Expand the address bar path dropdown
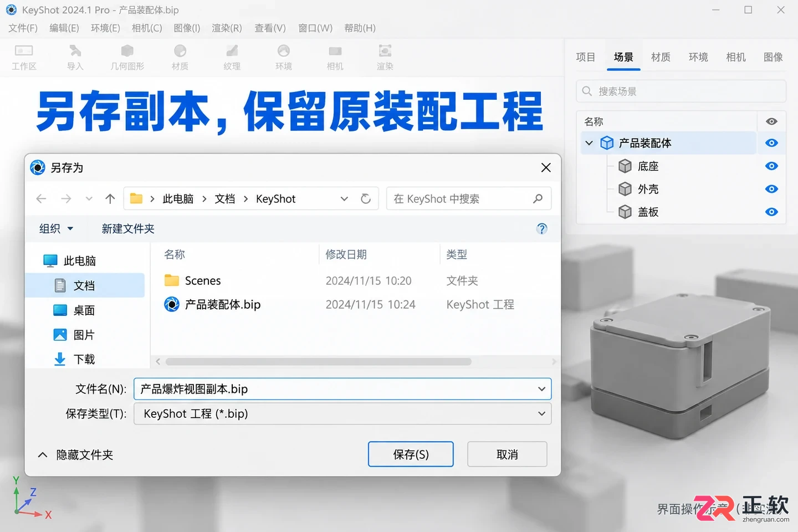The width and height of the screenshot is (798, 532). [344, 198]
